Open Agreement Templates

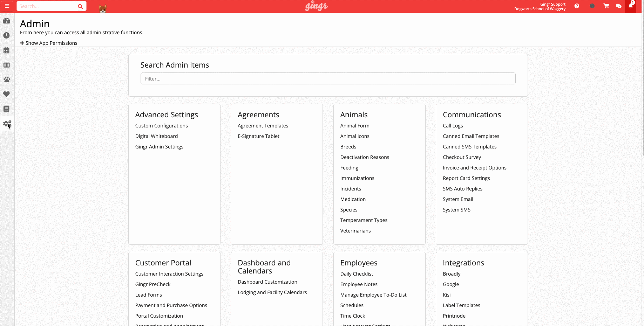pos(263,126)
